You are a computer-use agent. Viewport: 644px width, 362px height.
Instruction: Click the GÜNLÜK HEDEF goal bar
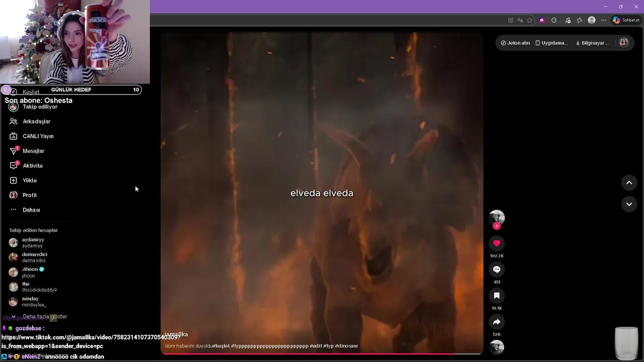pos(71,89)
